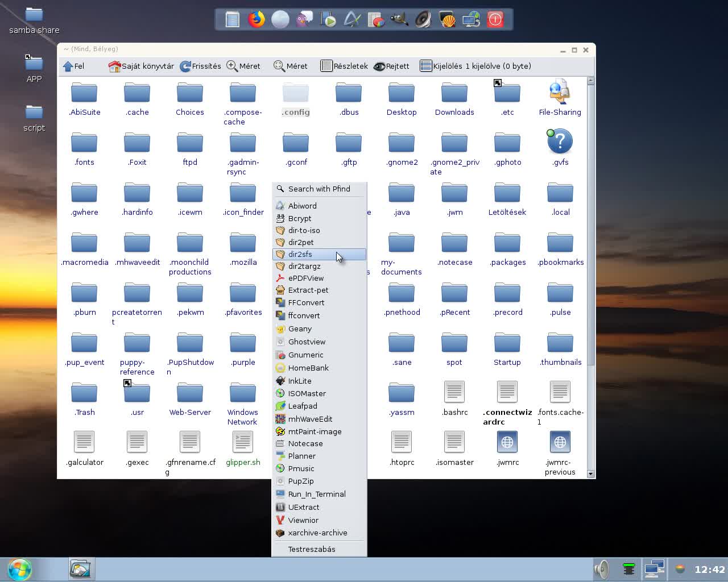This screenshot has height=582, width=728.
Task: Choose PupZip from the menu
Action: coord(319,481)
